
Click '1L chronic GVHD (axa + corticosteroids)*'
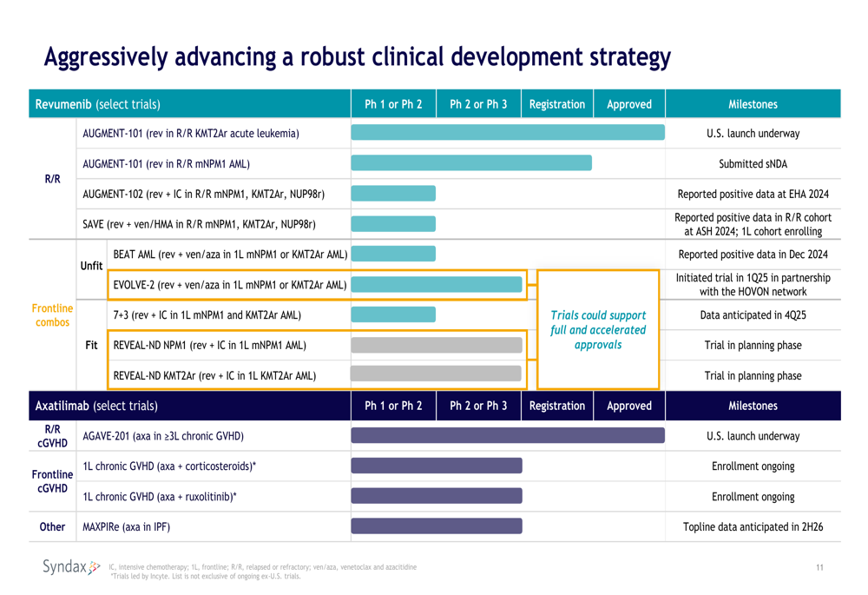(x=169, y=466)
